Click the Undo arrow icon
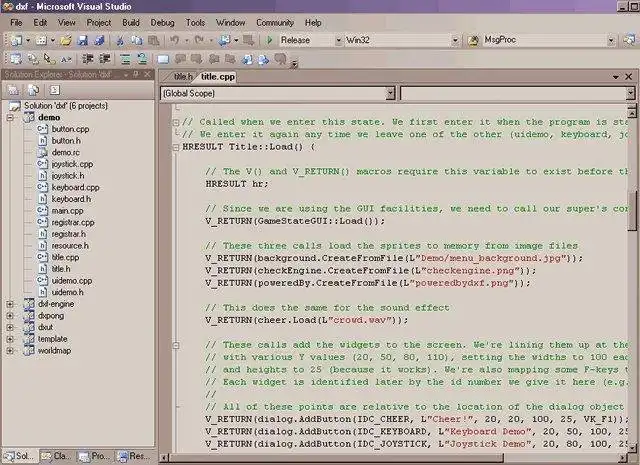 pyautogui.click(x=175, y=40)
